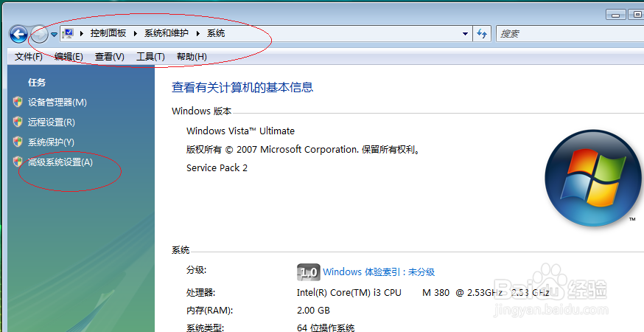
Task: Open Windows 体验索引: 未分级 link
Action: pos(379,272)
